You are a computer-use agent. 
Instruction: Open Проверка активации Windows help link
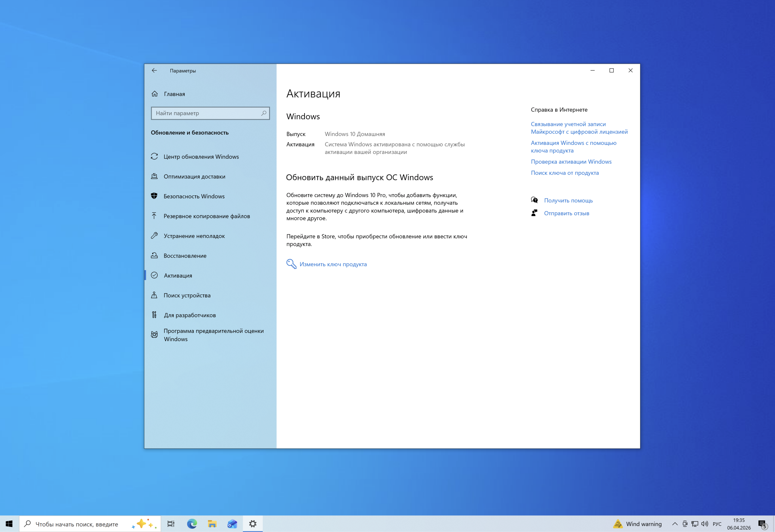(x=571, y=162)
